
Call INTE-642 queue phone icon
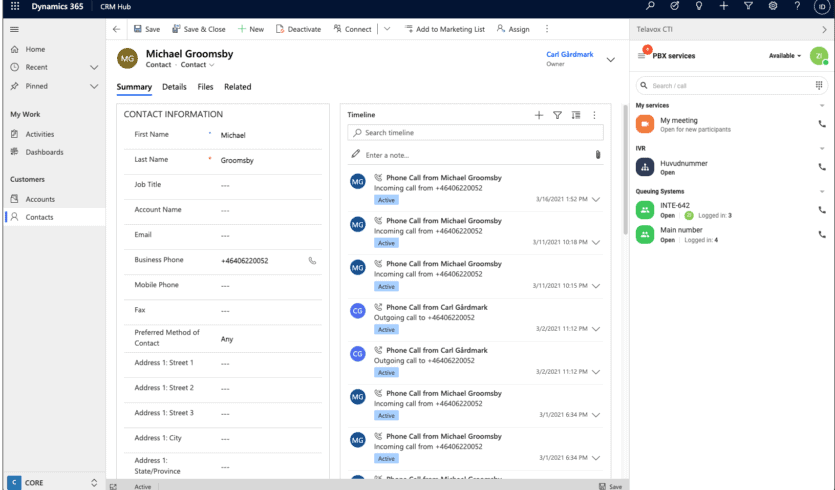[x=822, y=210]
